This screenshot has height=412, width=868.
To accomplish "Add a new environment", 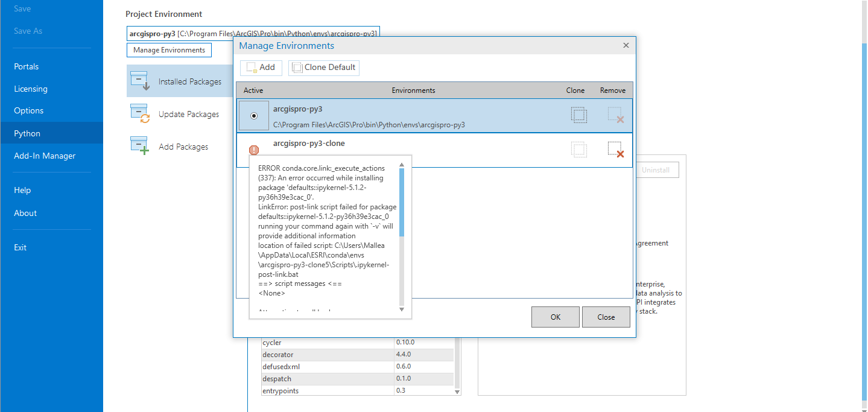I will pyautogui.click(x=261, y=68).
